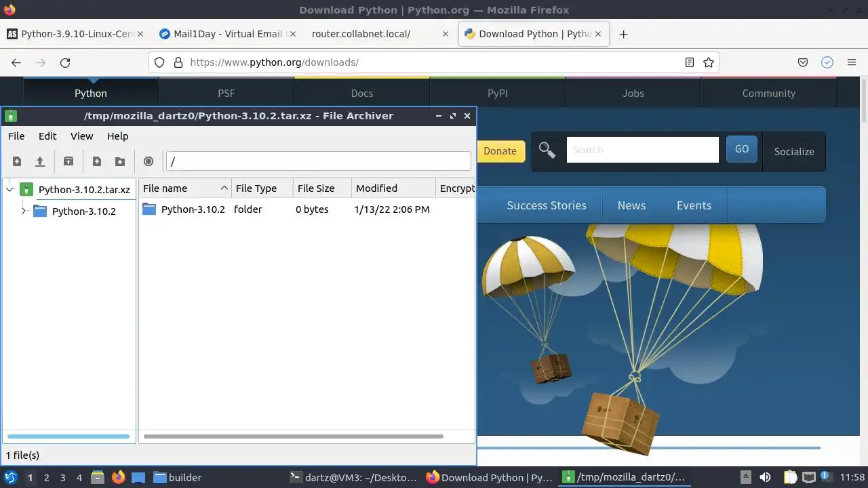Open a new Firefox tab with the plus button

pos(623,34)
